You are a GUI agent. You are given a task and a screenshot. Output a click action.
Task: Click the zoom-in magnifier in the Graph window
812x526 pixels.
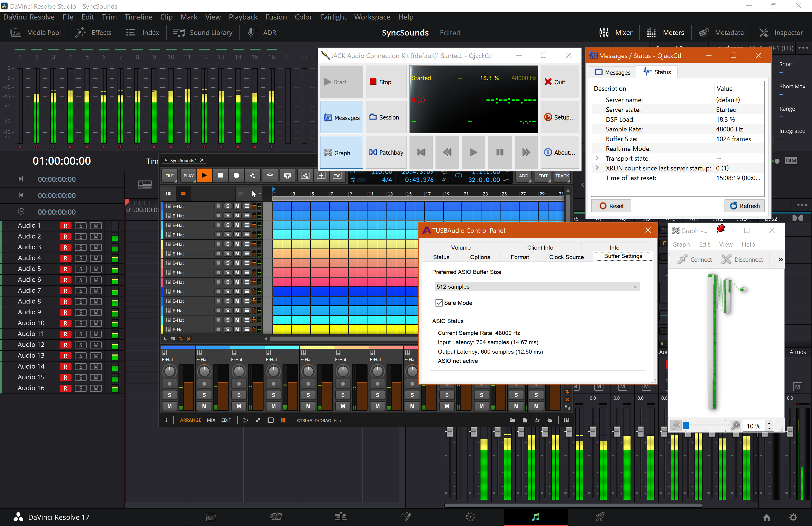point(736,426)
